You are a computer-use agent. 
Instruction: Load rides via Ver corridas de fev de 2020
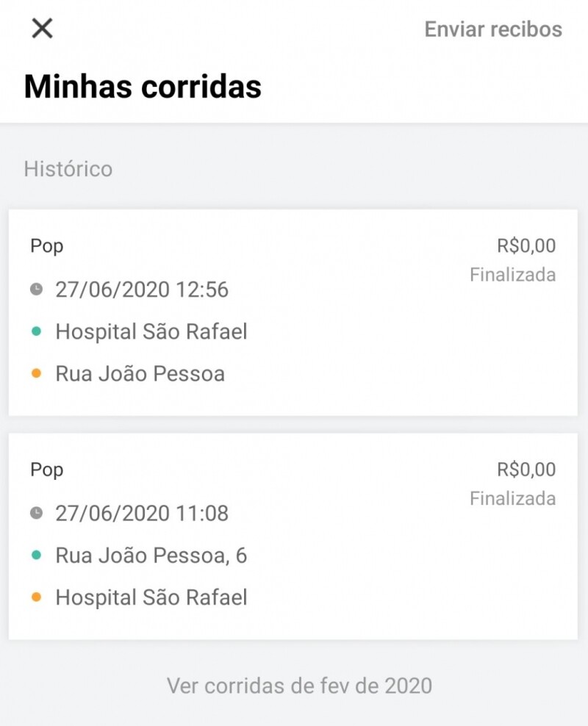(x=299, y=686)
